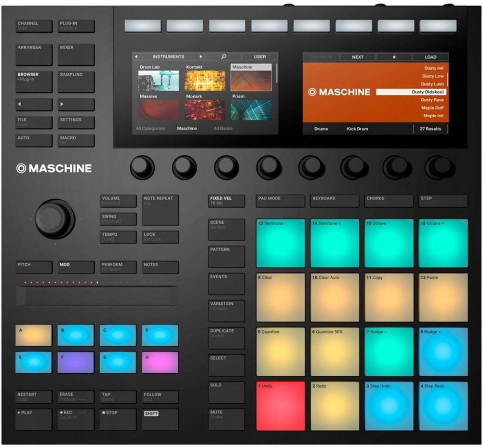Select Dusty Rave preset in list
Image resolution: width=482 pixels, height=448 pixels.
432,100
